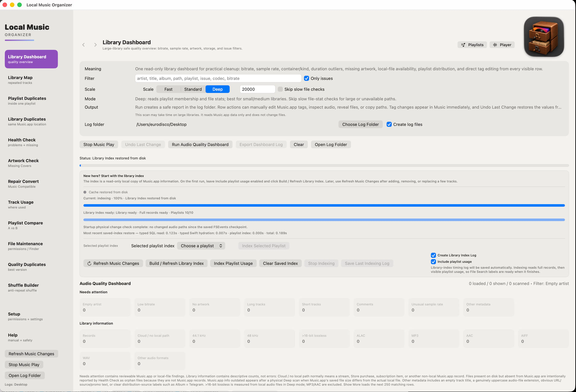Open Library Duplicates section

pyautogui.click(x=31, y=121)
